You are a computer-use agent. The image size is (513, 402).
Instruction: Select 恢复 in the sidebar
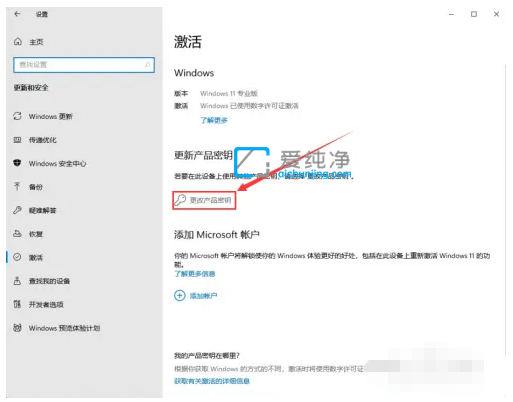(x=36, y=234)
